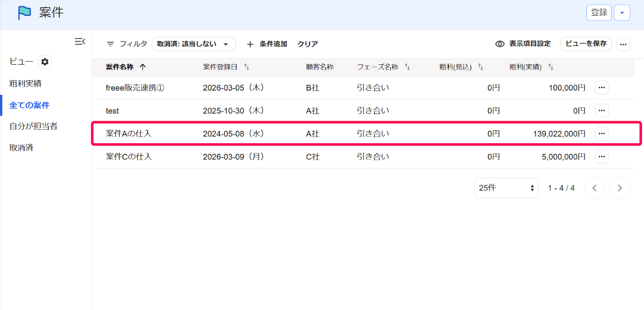Click the filter lines icon
The image size is (644, 310).
[x=110, y=44]
